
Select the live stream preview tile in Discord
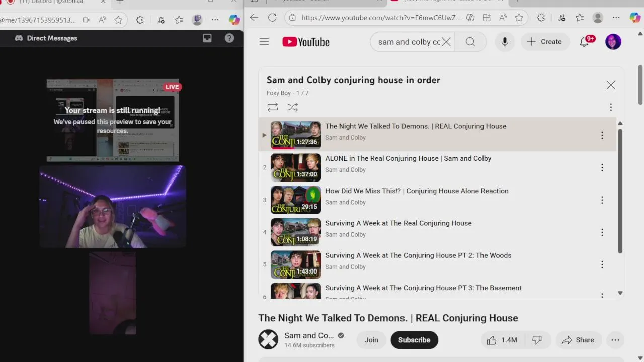click(x=113, y=120)
